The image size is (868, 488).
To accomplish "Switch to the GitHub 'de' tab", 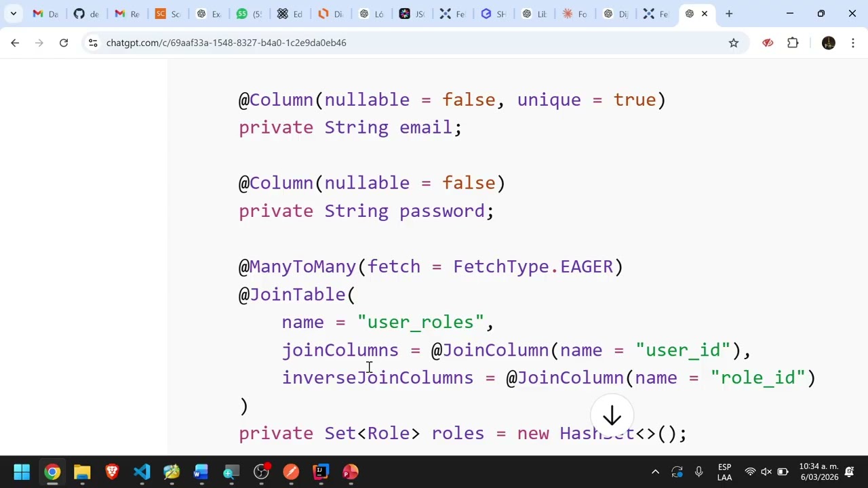I will click(x=85, y=14).
